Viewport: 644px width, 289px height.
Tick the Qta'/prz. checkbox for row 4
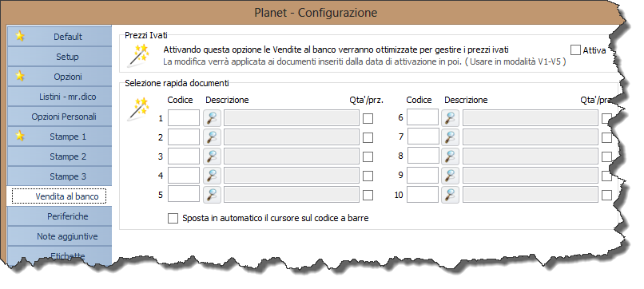[368, 176]
